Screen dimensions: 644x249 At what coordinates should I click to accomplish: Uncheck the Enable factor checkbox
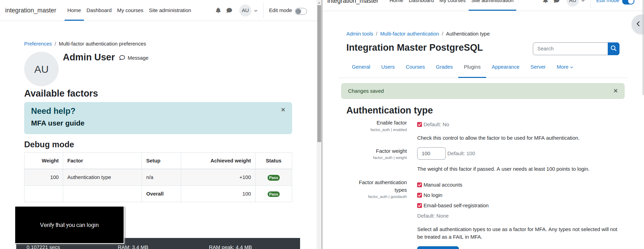(420, 124)
